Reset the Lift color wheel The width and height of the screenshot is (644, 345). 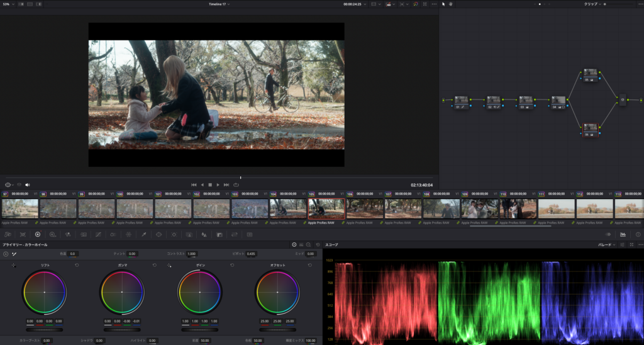tap(77, 266)
